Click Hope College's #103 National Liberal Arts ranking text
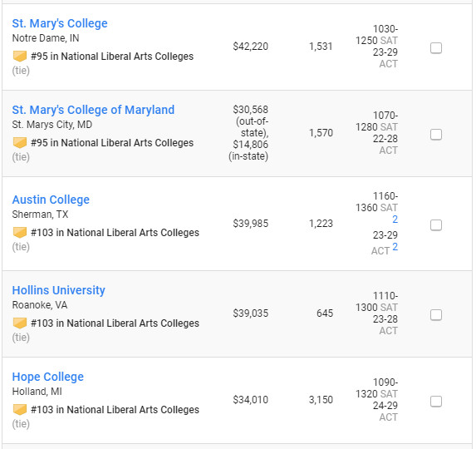Screen dimensions: 476x449 pyautogui.click(x=115, y=410)
